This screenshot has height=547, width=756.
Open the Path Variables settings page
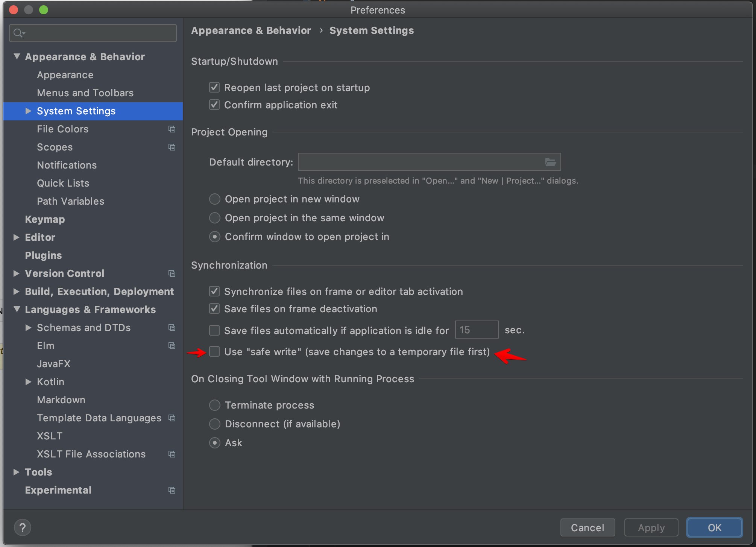click(71, 201)
